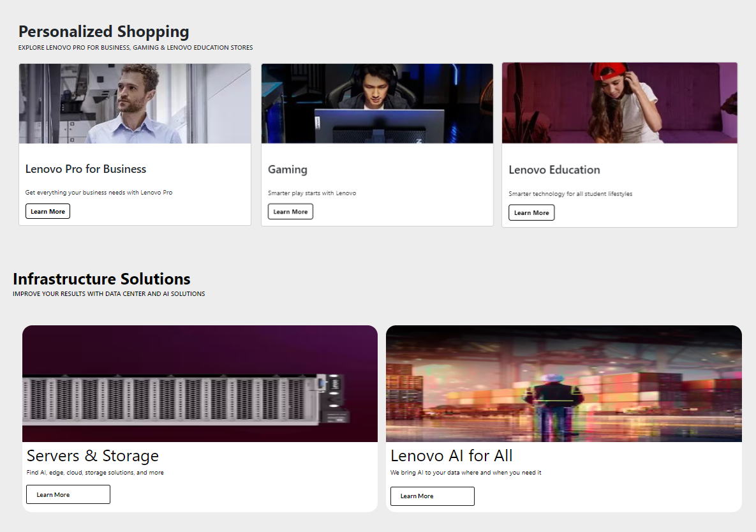Click 'We bring AI to your data' text
756x532 pixels.
[x=466, y=473]
